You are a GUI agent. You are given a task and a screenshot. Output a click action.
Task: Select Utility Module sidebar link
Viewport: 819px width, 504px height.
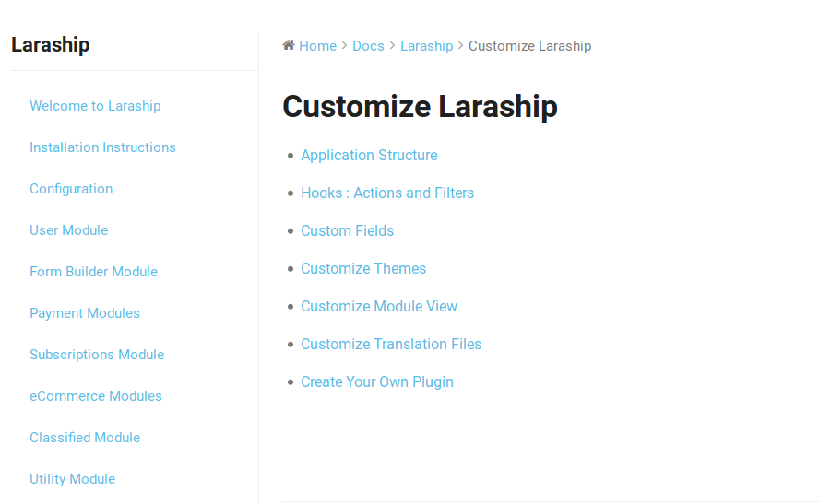(x=72, y=479)
